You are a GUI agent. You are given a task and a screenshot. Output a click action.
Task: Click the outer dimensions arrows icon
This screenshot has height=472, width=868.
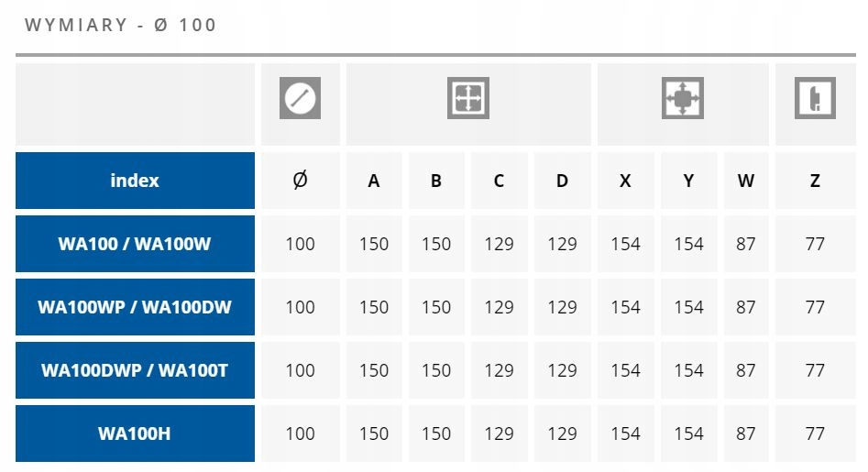click(682, 98)
